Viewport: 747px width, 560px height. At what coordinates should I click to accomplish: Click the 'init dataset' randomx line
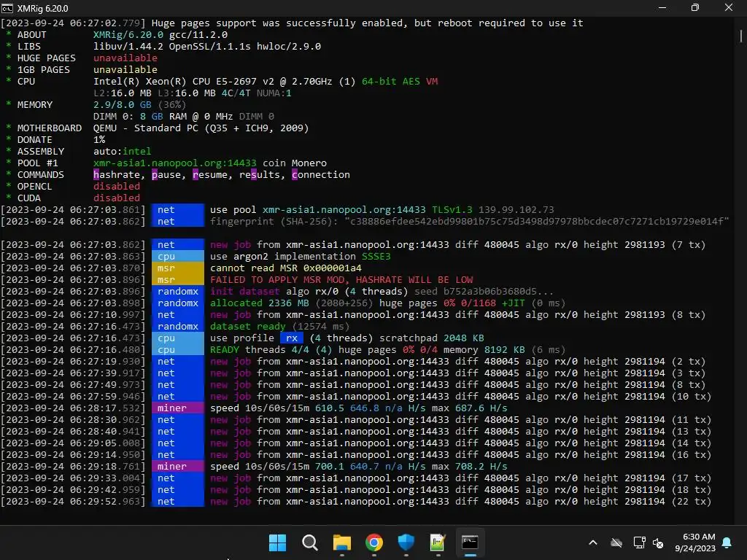click(382, 292)
